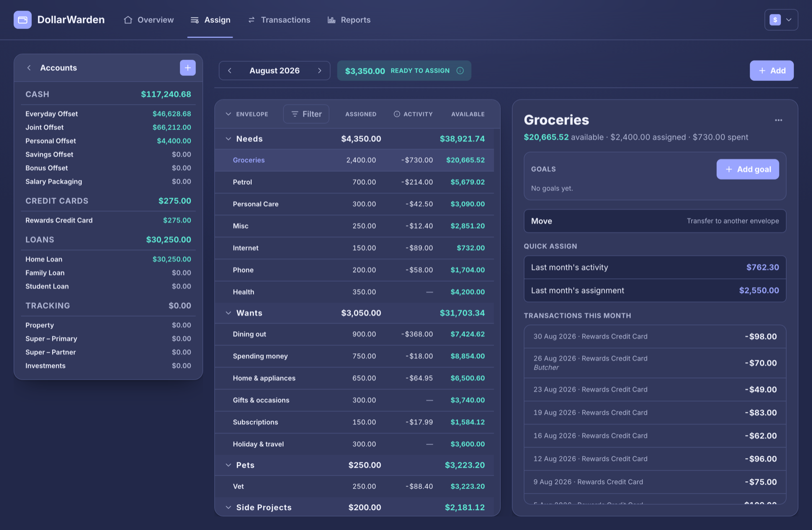This screenshot has width=812, height=530.
Task: Select the Home & appliances envelope
Action: pyautogui.click(x=354, y=378)
